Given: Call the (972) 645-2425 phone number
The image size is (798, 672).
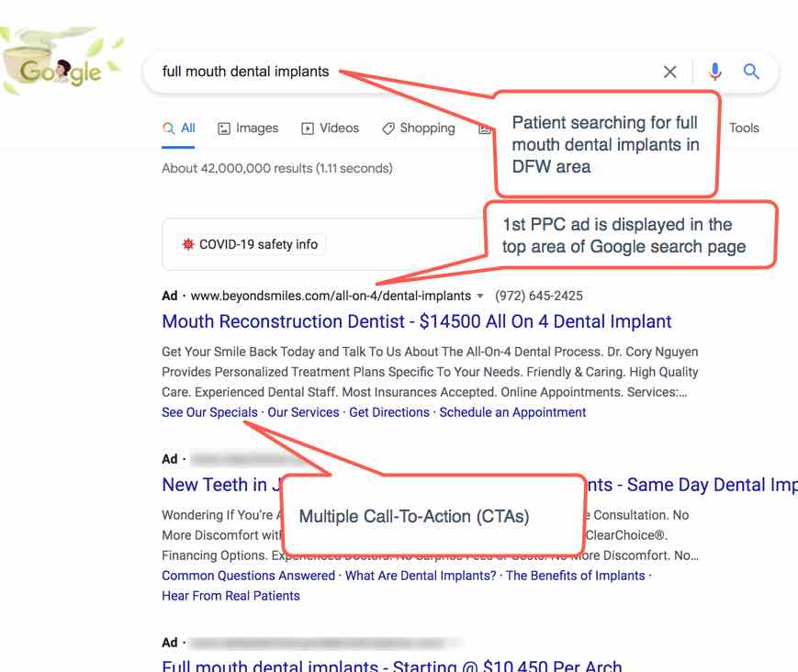Looking at the screenshot, I should [539, 297].
